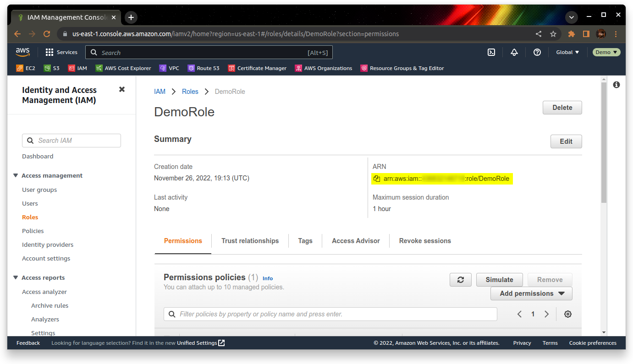Open IAM shortcut in favorites bar
The width and height of the screenshot is (633, 364).
pyautogui.click(x=77, y=68)
